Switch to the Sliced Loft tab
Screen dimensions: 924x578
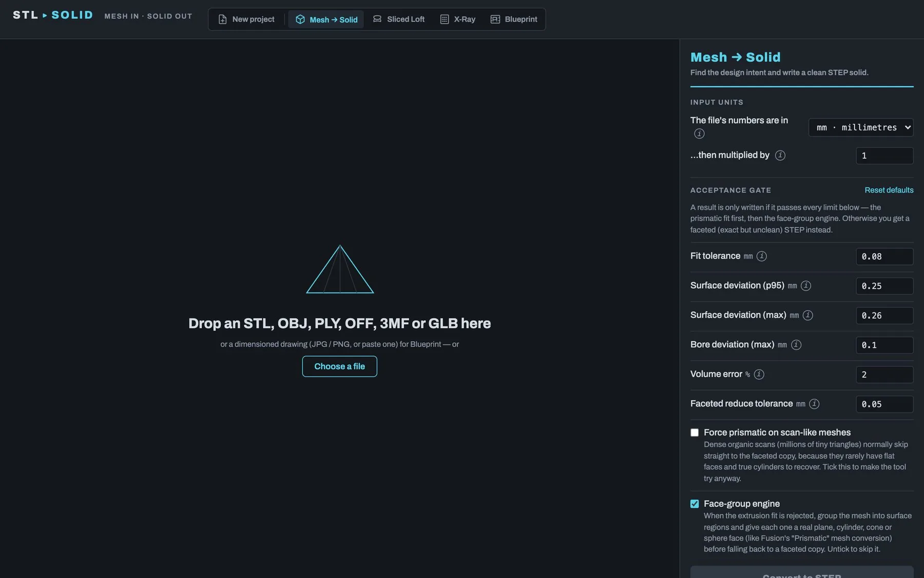click(x=399, y=20)
